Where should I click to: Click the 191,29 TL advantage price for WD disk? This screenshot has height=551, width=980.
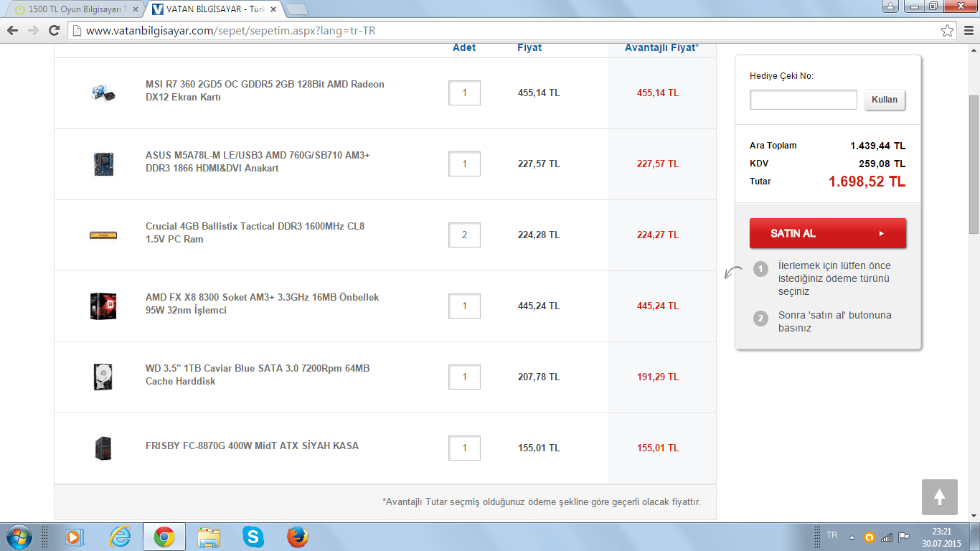pyautogui.click(x=658, y=377)
